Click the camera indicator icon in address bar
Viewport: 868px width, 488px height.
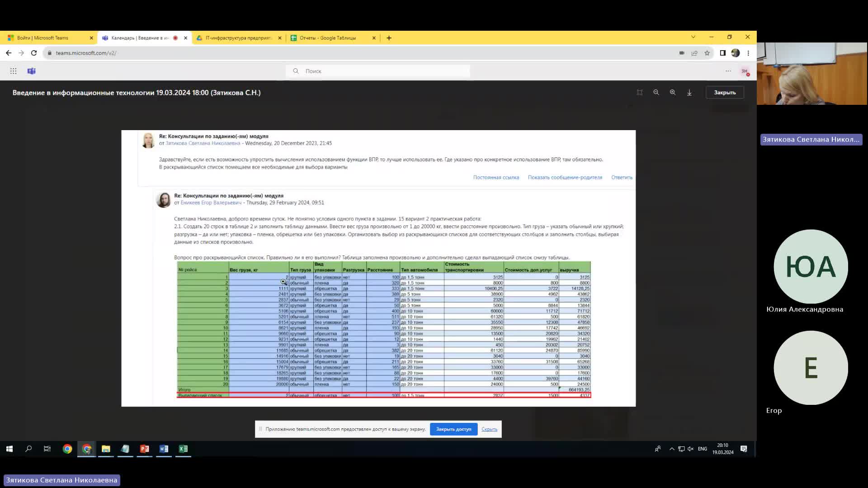(x=682, y=53)
